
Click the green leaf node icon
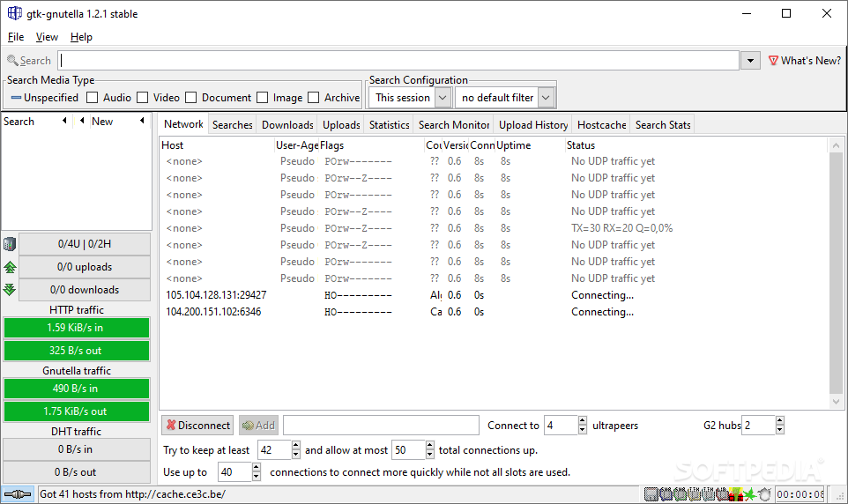749,494
